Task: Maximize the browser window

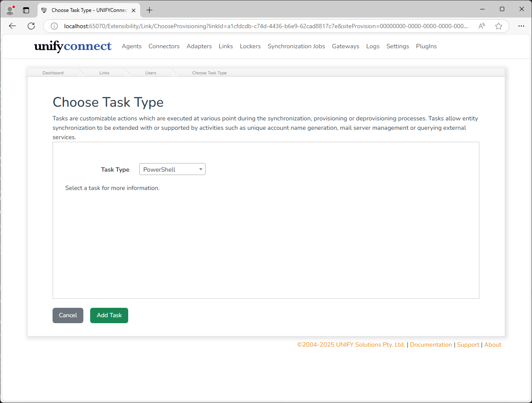Action: point(502,9)
